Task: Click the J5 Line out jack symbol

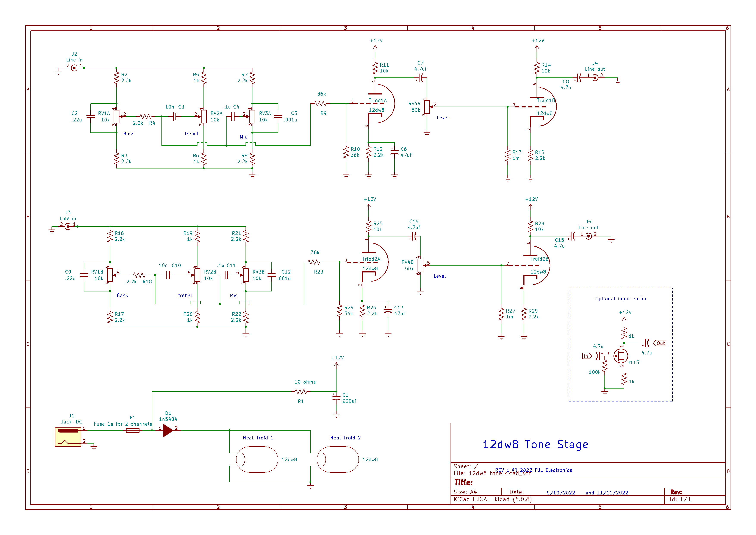Action: [x=589, y=236]
